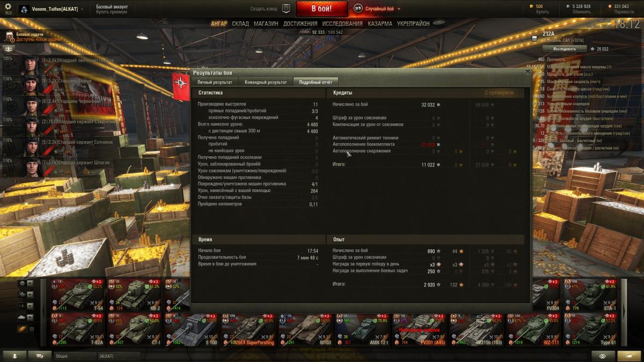Switch to the 'Подробный отчёт' tab
Image resolution: width=644 pixels, height=362 pixels.
point(316,82)
